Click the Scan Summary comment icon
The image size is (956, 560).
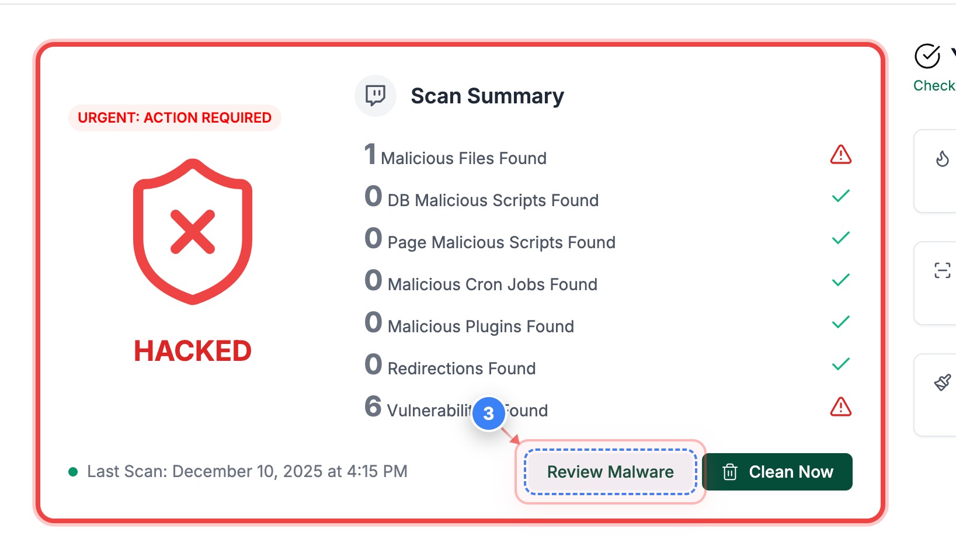(376, 95)
